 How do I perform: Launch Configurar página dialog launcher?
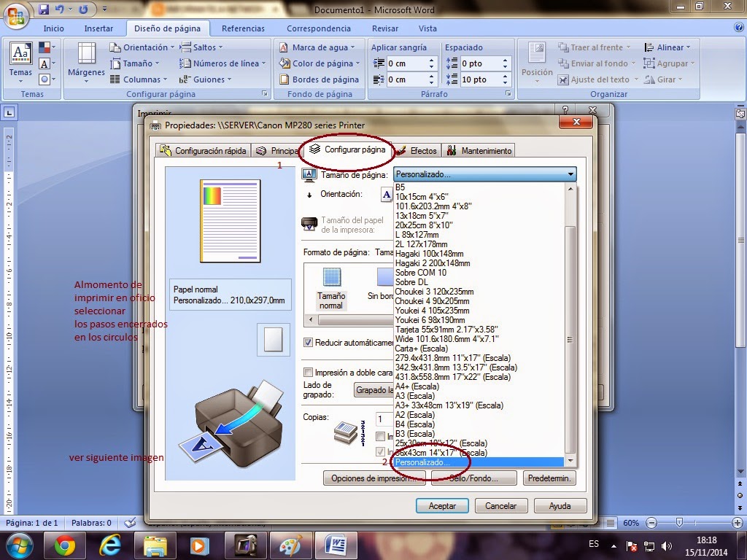264,94
